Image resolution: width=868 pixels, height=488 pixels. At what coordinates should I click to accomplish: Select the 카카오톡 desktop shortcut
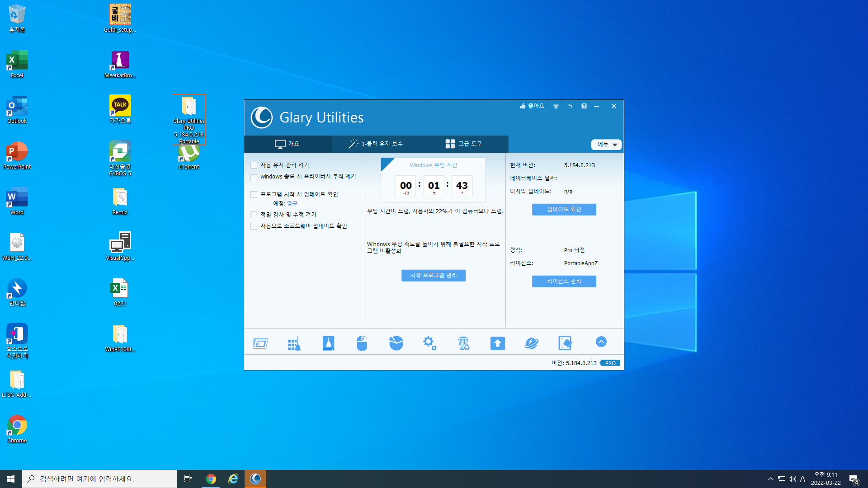pyautogui.click(x=120, y=109)
